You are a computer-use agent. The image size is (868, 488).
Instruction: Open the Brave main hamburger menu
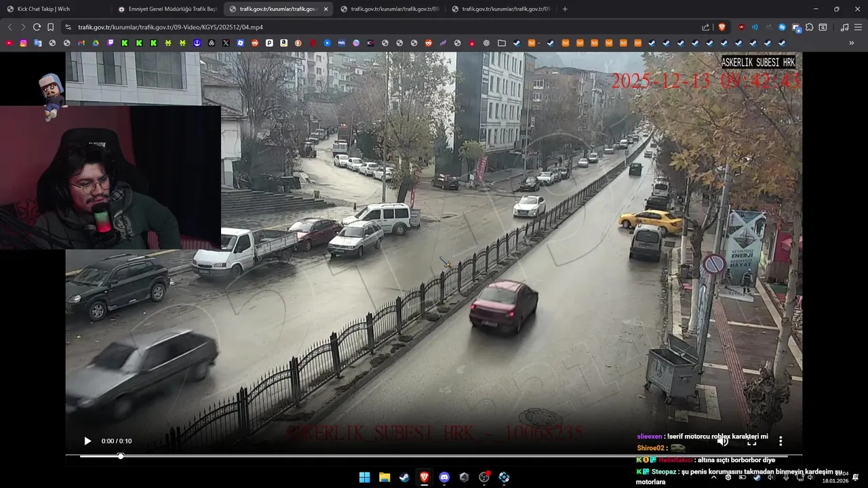[858, 27]
